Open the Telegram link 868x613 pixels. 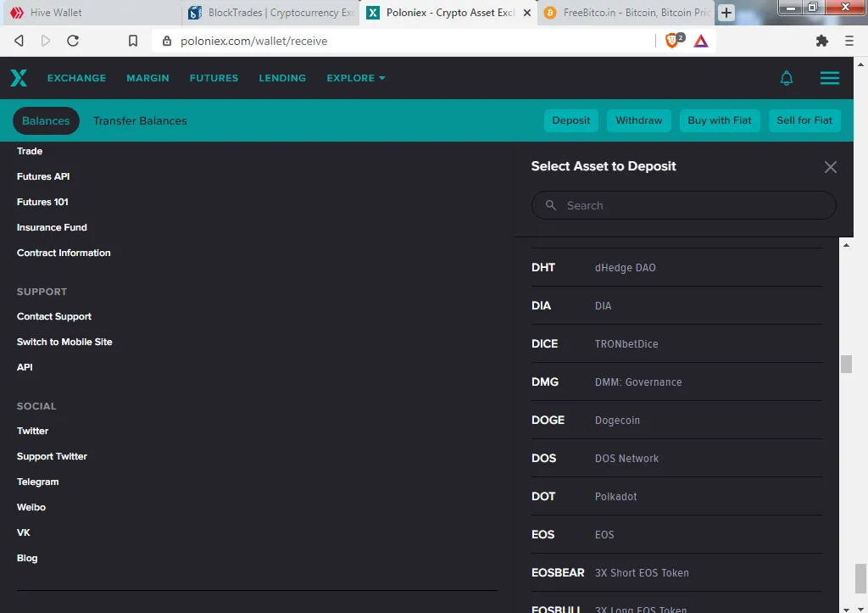[37, 482]
